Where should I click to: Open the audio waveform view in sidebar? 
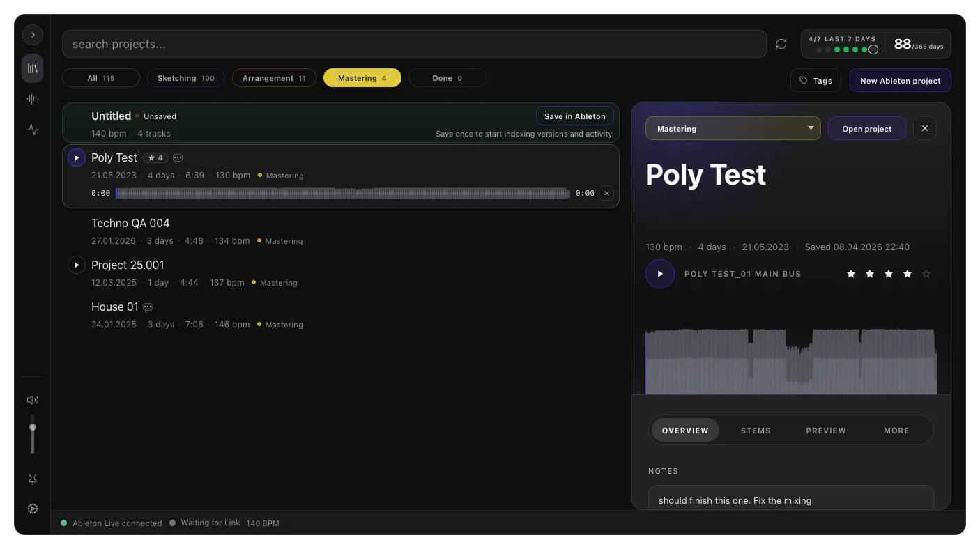point(33,99)
